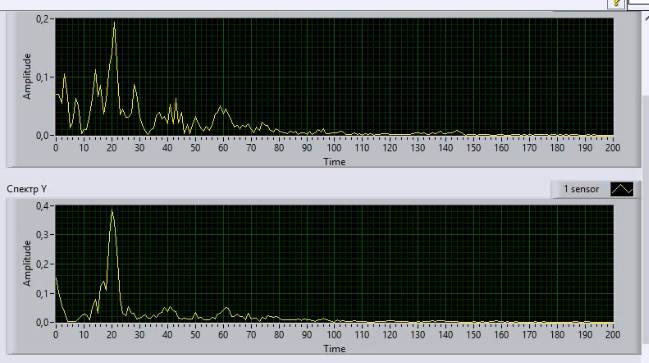Viewport: 649px width, 363px height.
Task: Click the 'Time' axis label under the bottom graph
Action: [334, 349]
